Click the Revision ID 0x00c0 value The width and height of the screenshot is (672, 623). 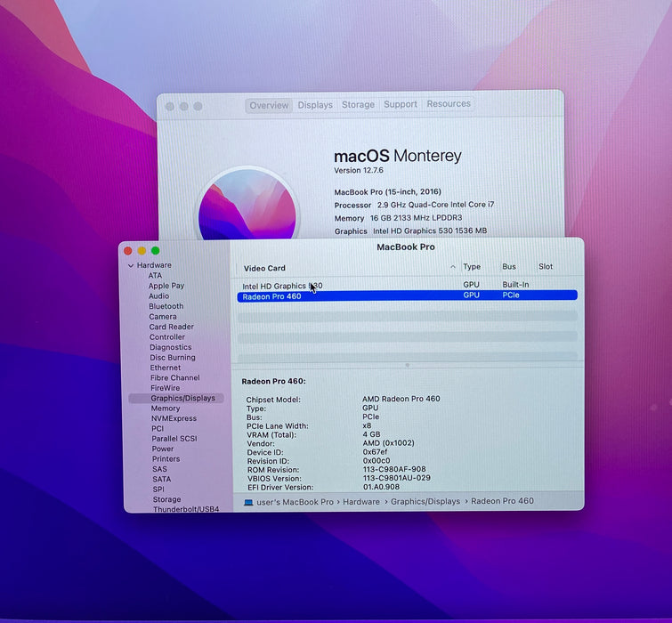pyautogui.click(x=376, y=461)
